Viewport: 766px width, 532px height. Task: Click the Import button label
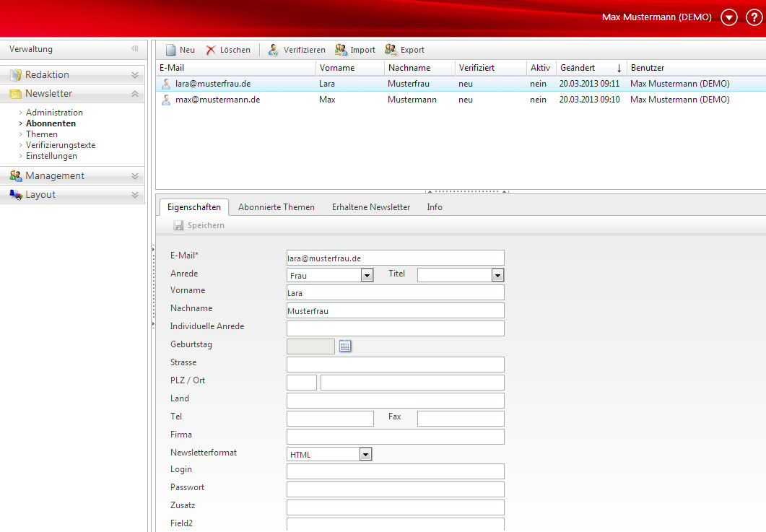pos(362,50)
